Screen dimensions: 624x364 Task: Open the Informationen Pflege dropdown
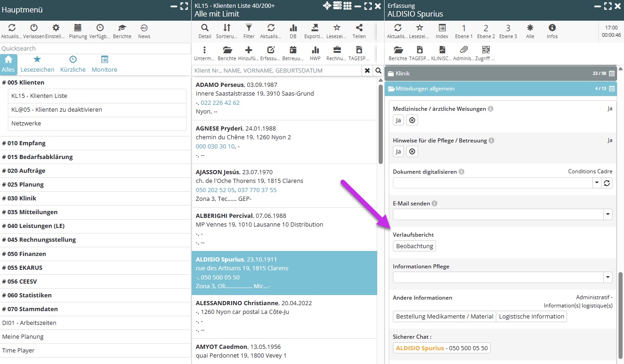[x=608, y=277]
